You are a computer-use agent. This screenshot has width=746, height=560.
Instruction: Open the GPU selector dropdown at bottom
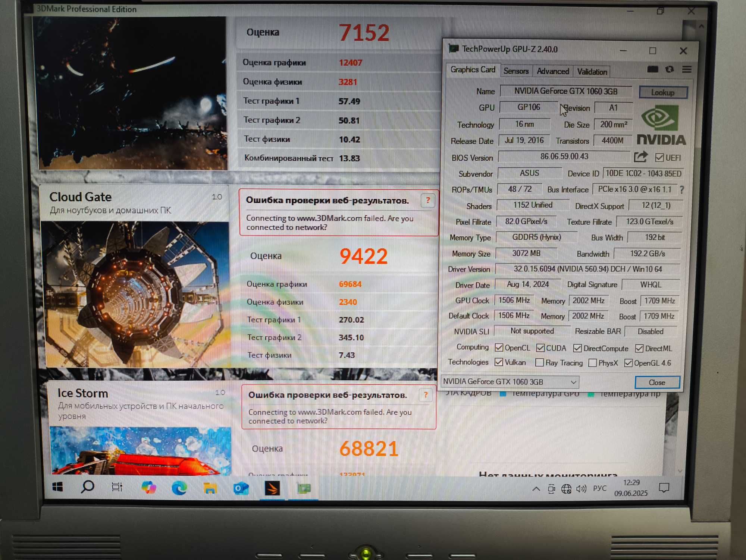[510, 381]
